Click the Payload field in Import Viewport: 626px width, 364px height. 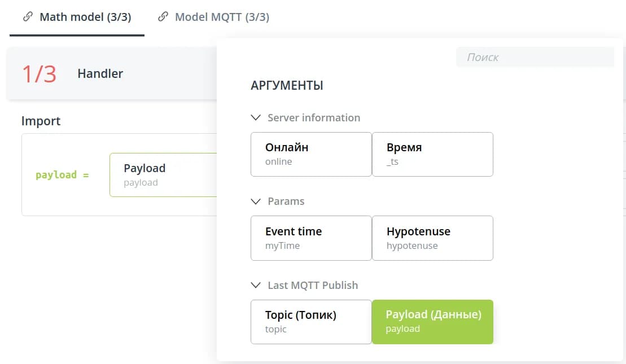coord(163,175)
